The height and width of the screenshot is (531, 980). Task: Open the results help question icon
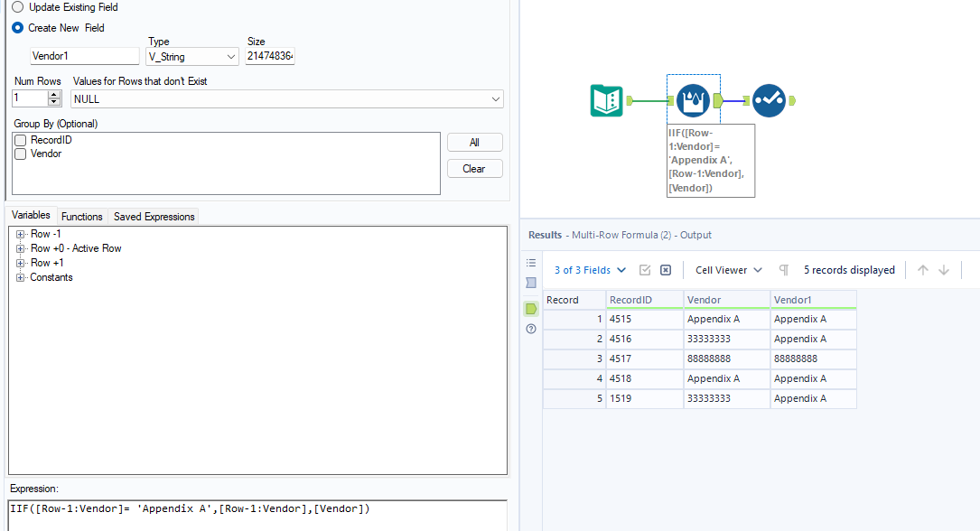click(x=531, y=330)
